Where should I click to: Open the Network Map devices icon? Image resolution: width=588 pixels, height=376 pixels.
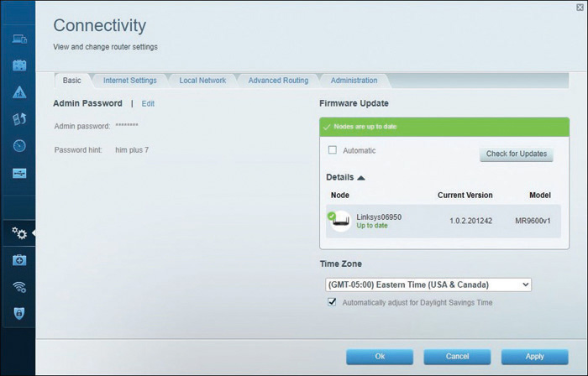[x=19, y=39]
